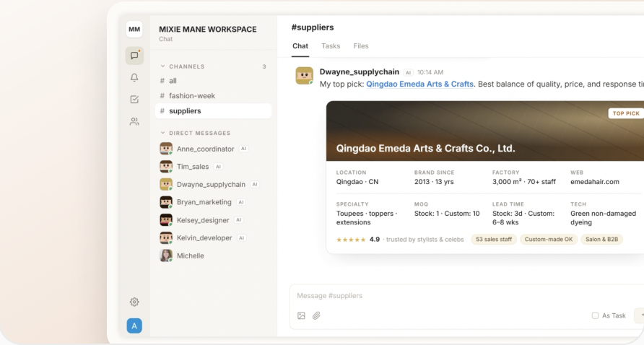644x345 pixels.
Task: Open the Qingdao Emeda Arts & Crafts link
Action: [419, 84]
